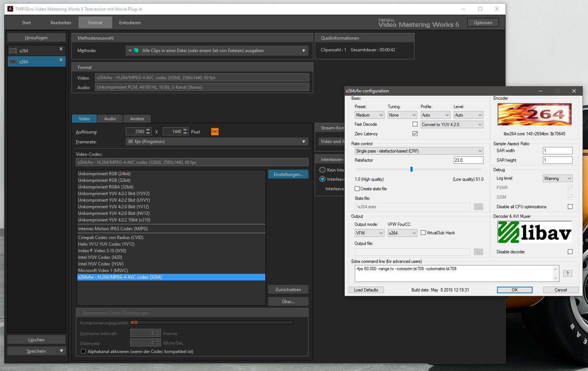Open the Rate control mode dropdown

point(419,151)
